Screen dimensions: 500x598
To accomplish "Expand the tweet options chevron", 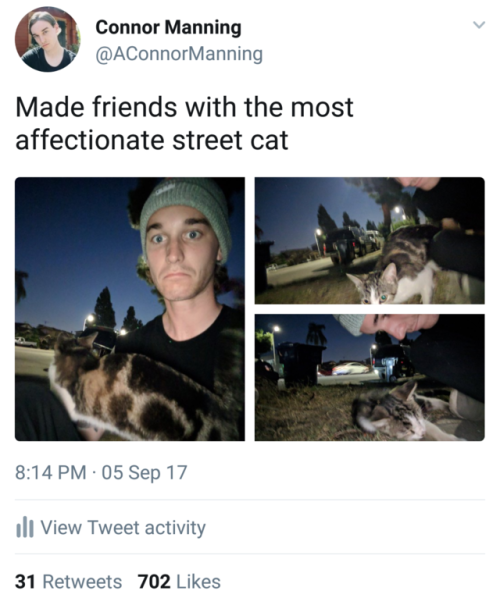I will point(479,25).
